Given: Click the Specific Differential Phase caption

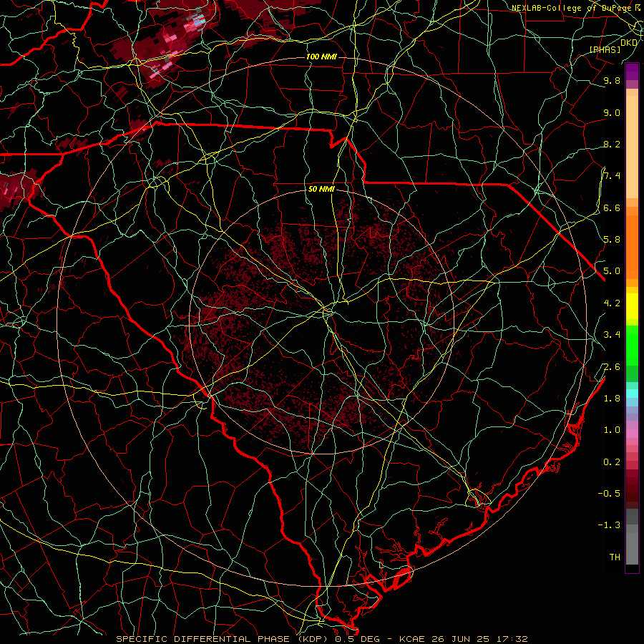Looking at the screenshot, I should [x=322, y=639].
